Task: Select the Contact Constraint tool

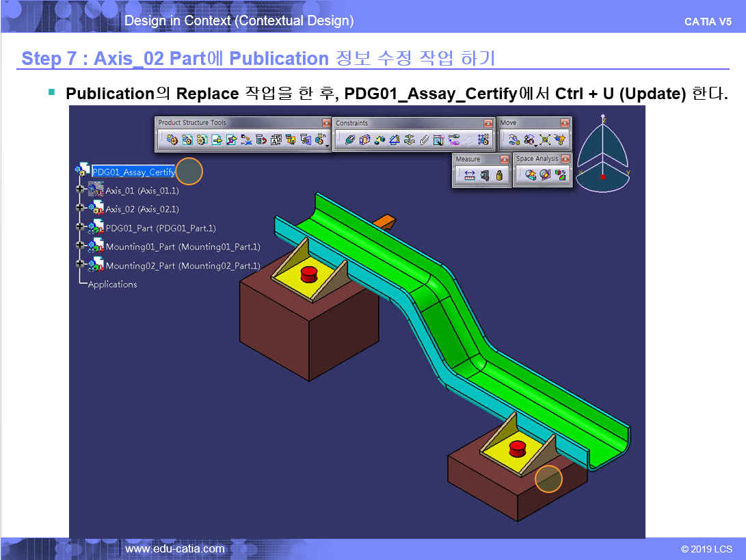Action: point(365,140)
